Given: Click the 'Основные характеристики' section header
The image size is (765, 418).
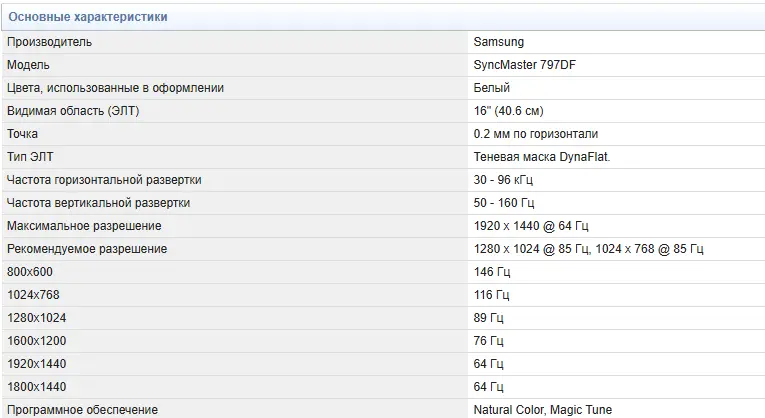Looking at the screenshot, I should coord(88,17).
